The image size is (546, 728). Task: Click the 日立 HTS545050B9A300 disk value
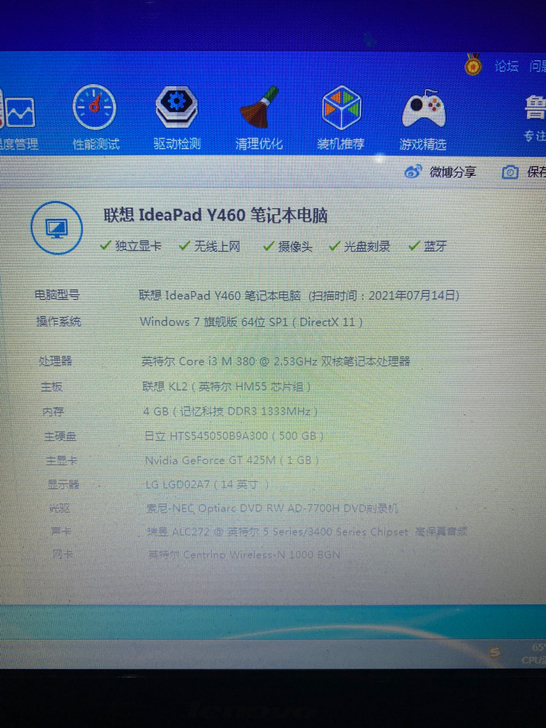point(234,436)
